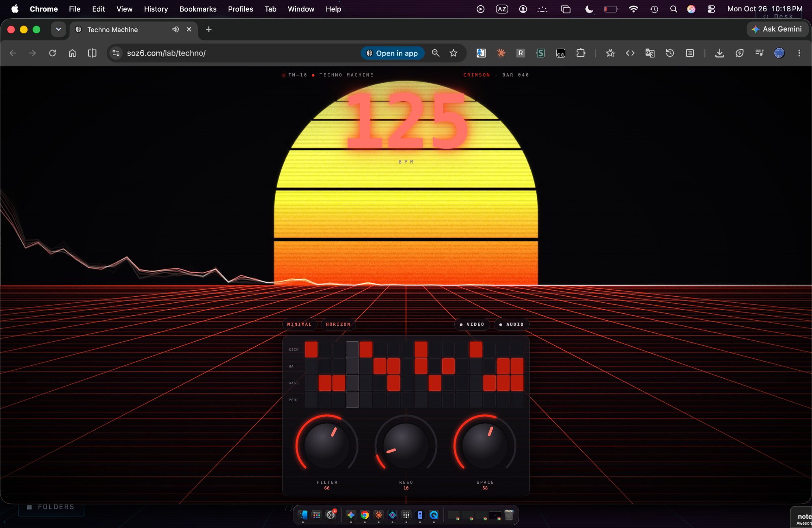This screenshot has width=812, height=528.
Task: Toggle the AUDIO recording option
Action: [x=512, y=324]
